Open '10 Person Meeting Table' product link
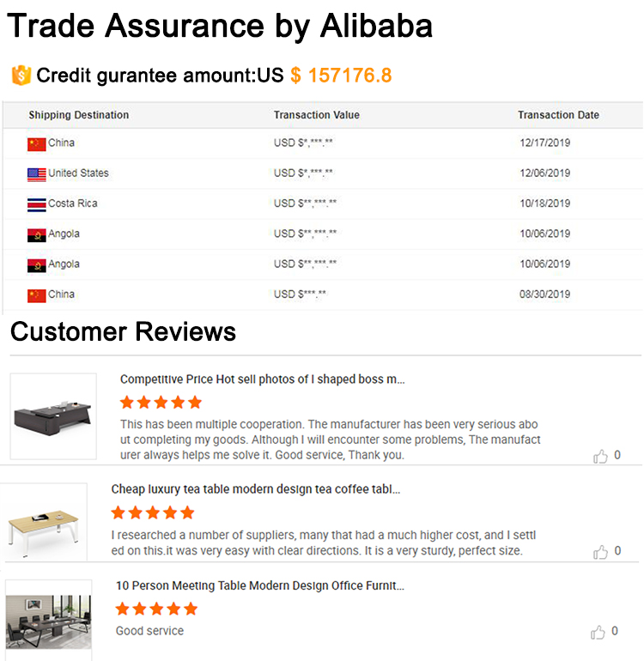 pos(259,585)
